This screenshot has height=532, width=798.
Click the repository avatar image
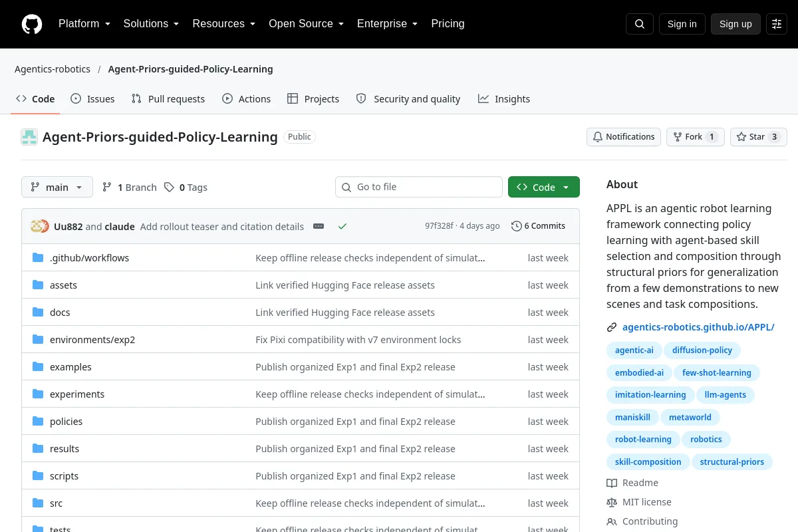[x=29, y=137]
